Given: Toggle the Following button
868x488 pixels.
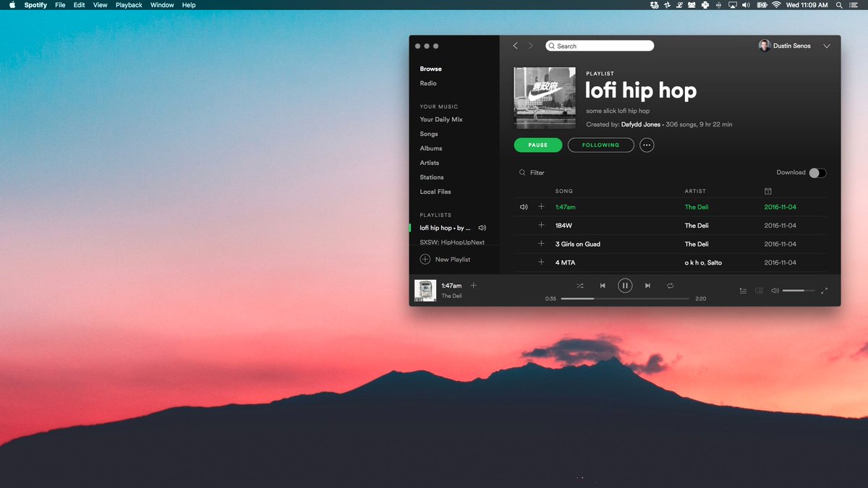Looking at the screenshot, I should point(601,145).
